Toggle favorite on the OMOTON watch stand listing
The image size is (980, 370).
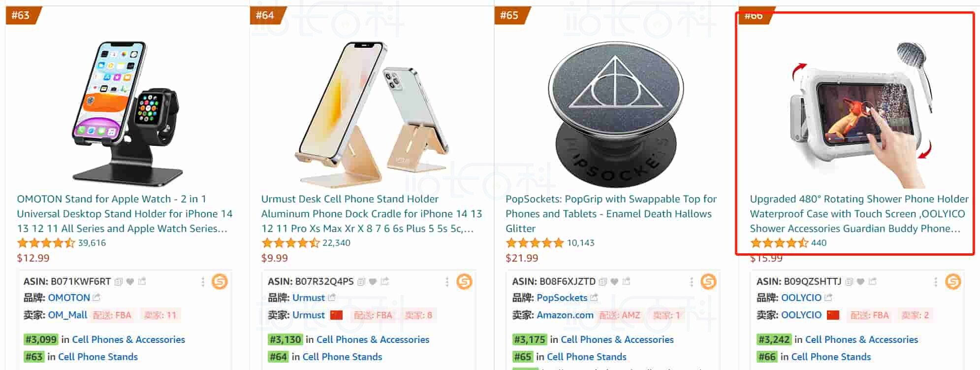pos(129,281)
